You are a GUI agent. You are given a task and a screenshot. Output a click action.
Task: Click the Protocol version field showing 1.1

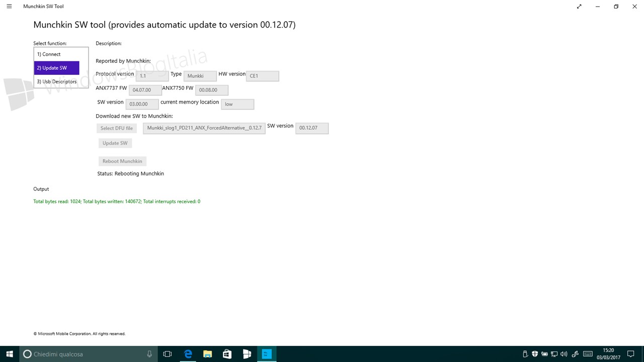click(x=152, y=76)
